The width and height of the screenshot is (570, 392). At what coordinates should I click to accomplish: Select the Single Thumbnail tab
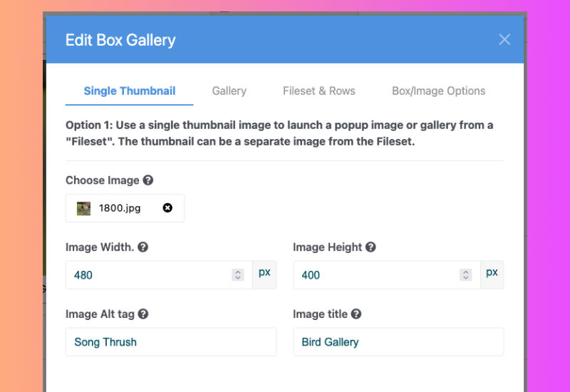(130, 91)
